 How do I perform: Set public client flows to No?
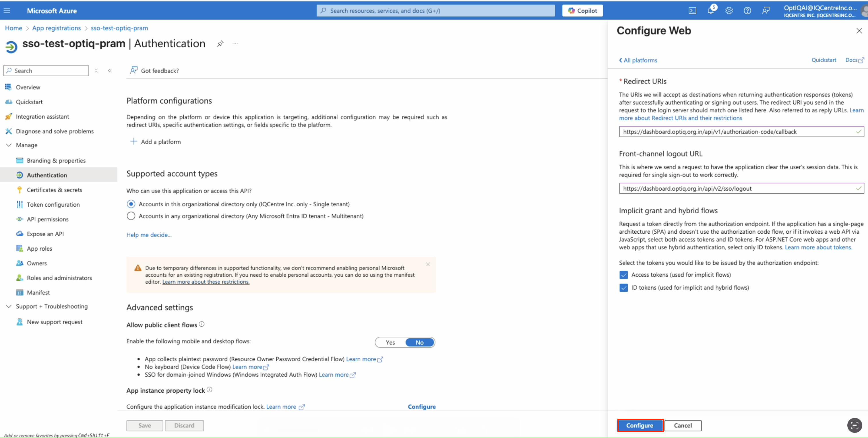[x=420, y=342]
